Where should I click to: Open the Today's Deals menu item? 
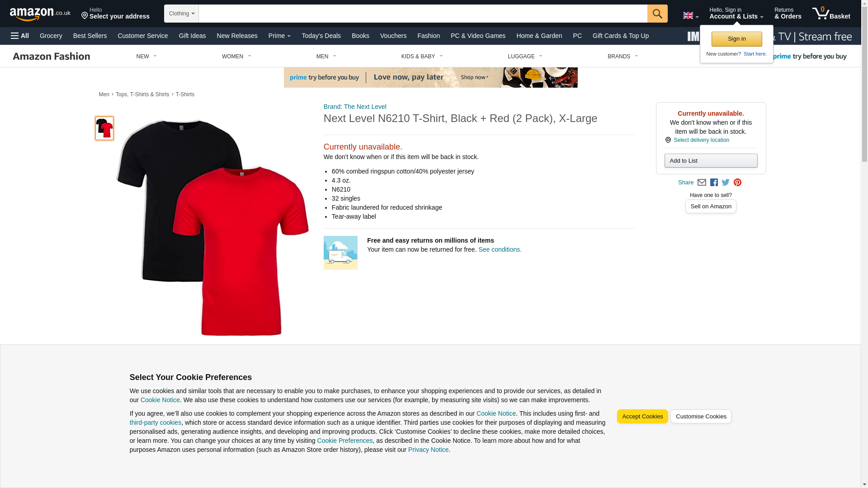click(x=321, y=36)
